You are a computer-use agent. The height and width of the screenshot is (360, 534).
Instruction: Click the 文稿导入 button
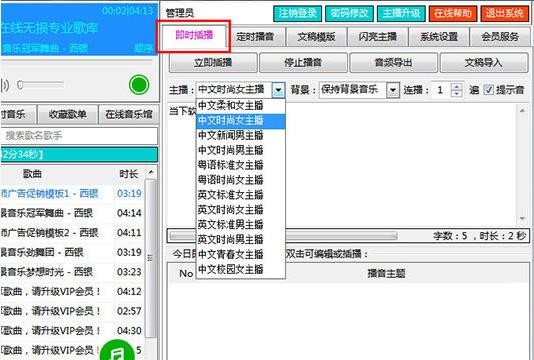click(x=484, y=63)
